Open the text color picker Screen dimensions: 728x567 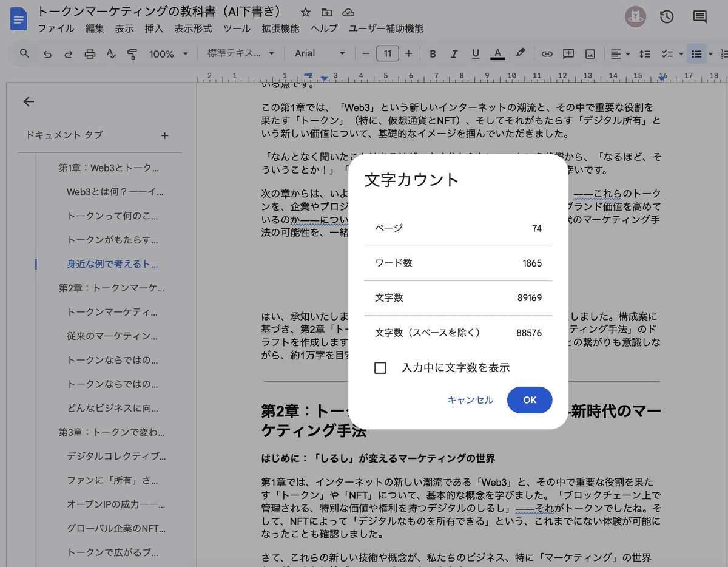(497, 53)
